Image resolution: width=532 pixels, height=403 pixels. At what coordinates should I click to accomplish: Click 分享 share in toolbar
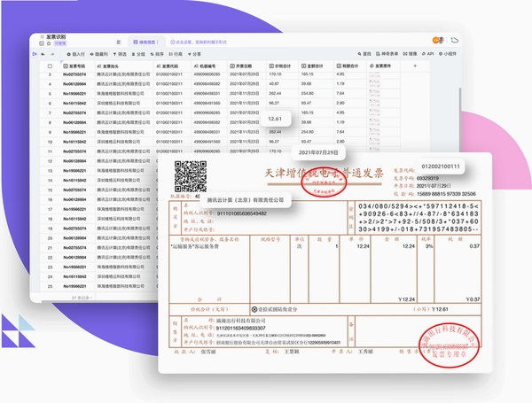click(194, 54)
